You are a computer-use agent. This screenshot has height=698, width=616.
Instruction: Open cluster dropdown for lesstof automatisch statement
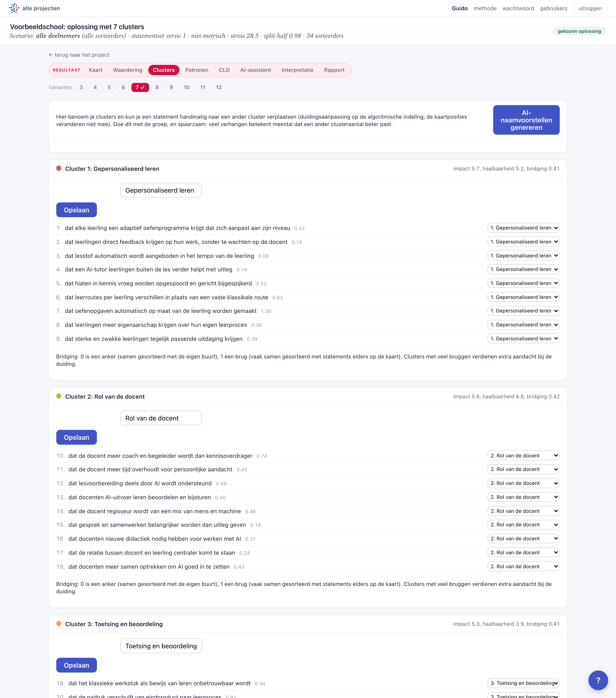[523, 256]
